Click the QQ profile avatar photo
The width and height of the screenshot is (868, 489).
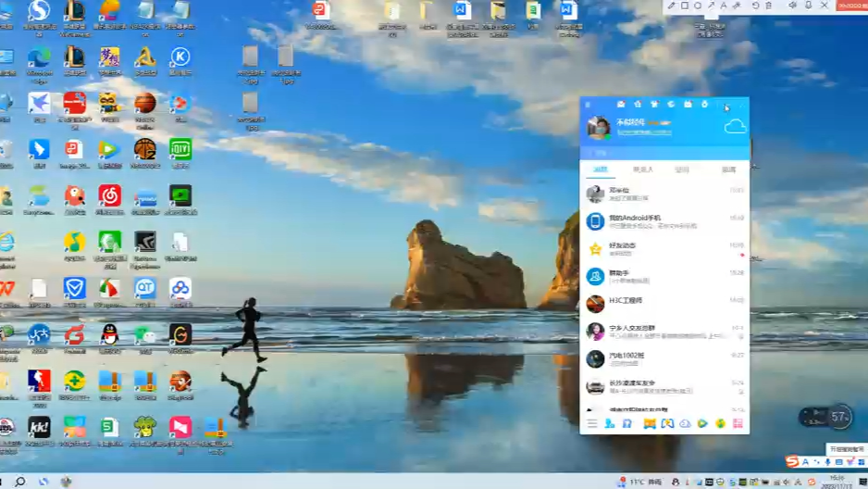click(x=598, y=128)
